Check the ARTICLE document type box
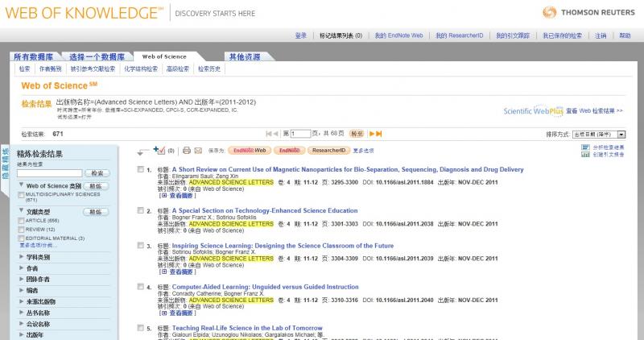This screenshot has width=644, height=340. pyautogui.click(x=22, y=221)
